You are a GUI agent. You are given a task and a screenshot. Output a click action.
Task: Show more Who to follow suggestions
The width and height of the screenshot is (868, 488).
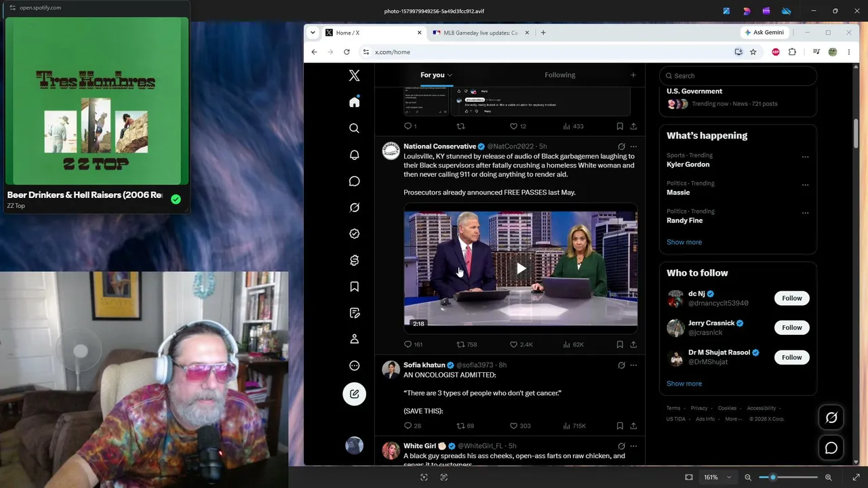pos(684,384)
